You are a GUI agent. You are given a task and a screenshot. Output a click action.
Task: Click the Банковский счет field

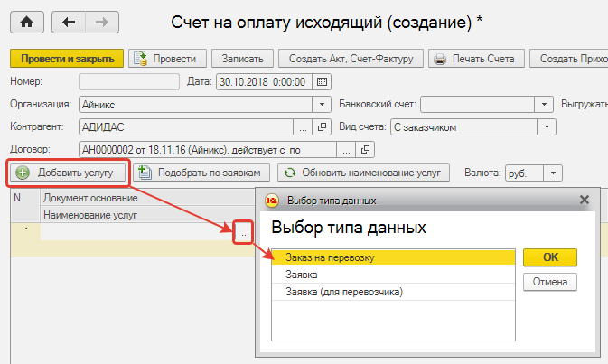point(478,104)
